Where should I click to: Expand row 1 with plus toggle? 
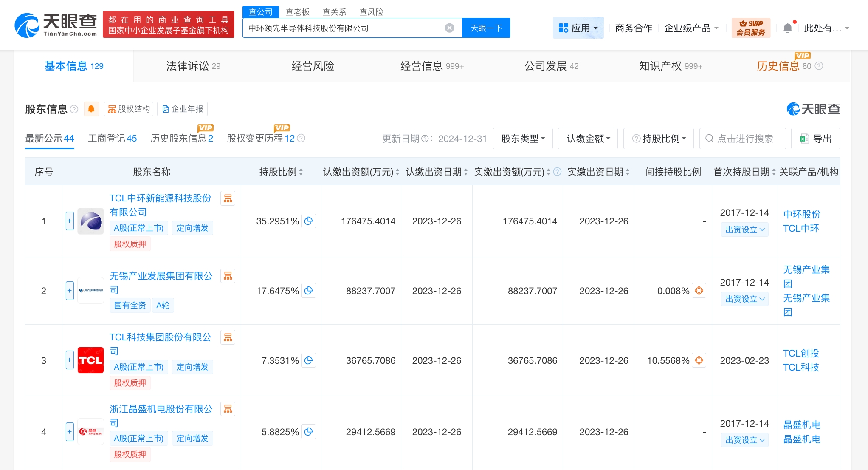click(x=70, y=221)
